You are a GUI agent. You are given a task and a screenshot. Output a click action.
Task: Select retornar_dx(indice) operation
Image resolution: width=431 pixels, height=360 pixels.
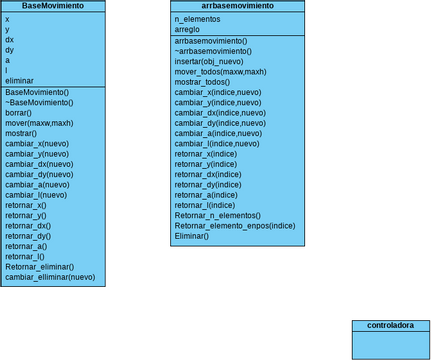(x=208, y=174)
